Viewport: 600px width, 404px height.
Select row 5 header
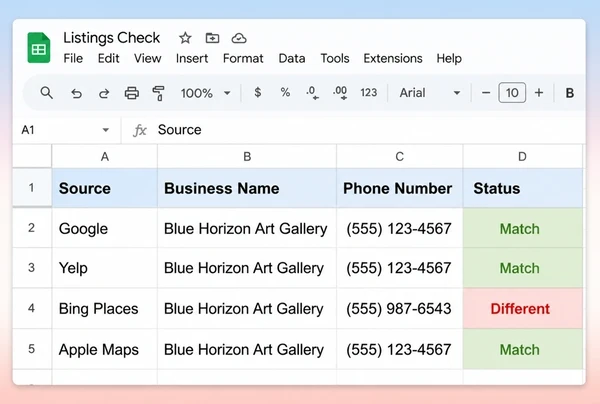point(32,349)
